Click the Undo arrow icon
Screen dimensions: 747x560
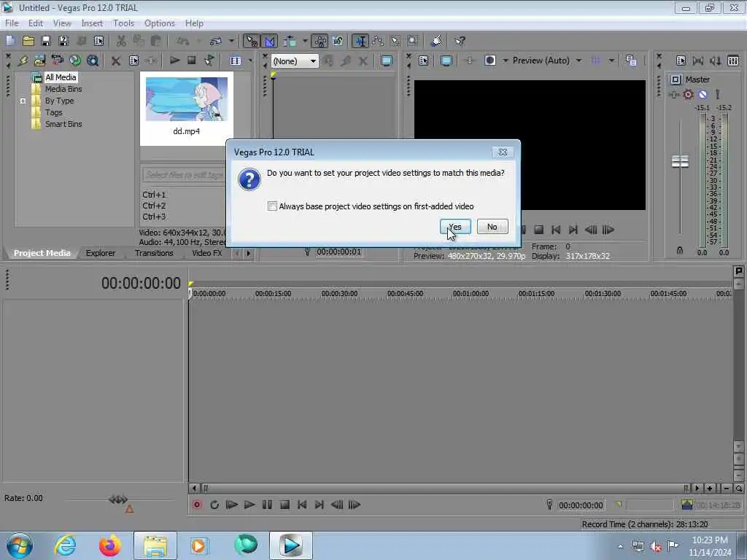(x=183, y=42)
